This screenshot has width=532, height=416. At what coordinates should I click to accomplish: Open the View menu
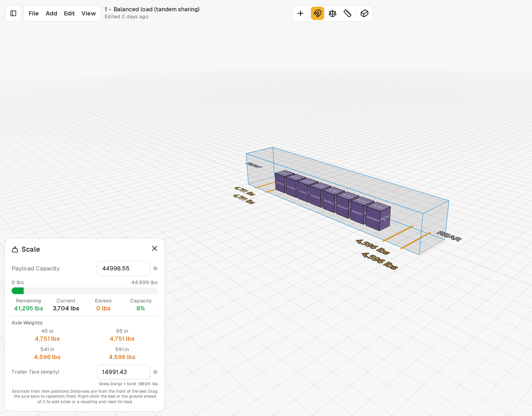(88, 13)
